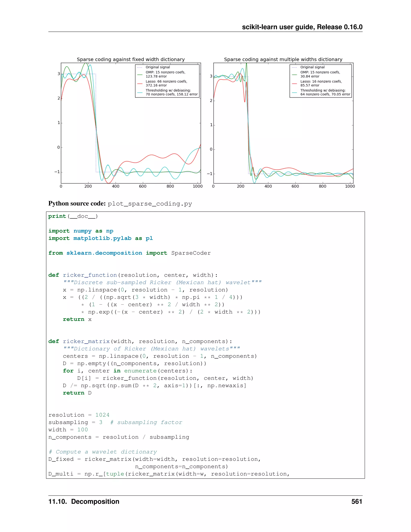This screenshot has width=411, height=532.
Task: Click 'for i, center in enumerate(centers):' line
Action: tap(128, 371)
